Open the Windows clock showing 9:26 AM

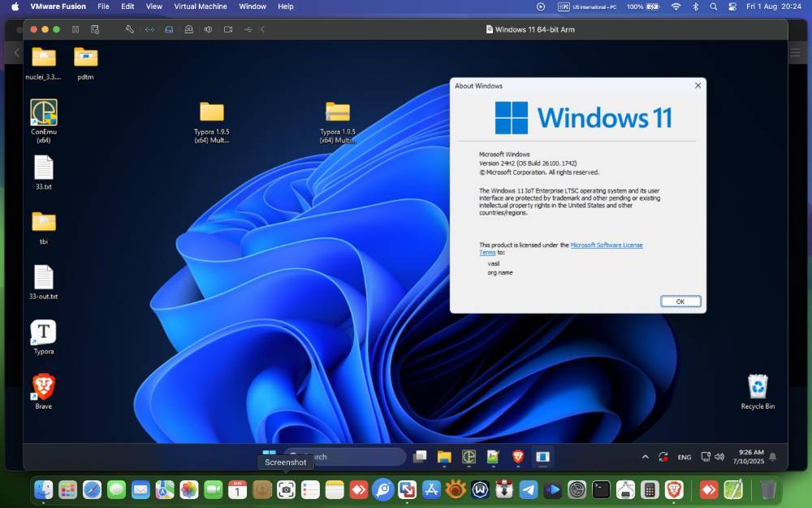coord(749,457)
